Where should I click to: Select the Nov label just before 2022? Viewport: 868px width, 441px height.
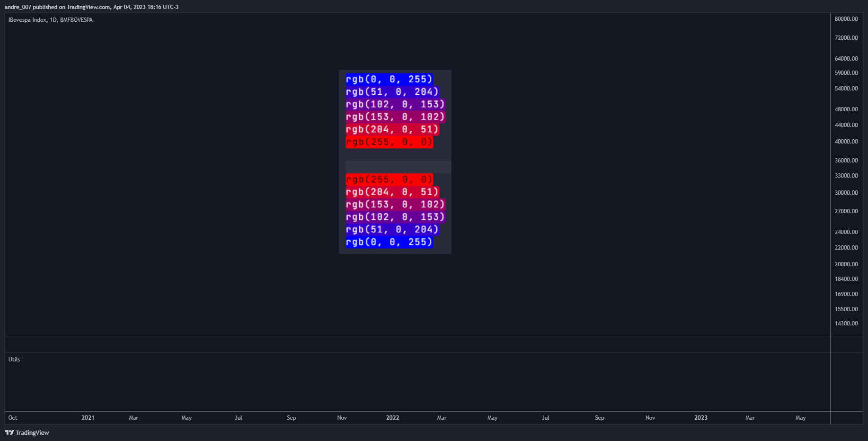[x=342, y=418]
